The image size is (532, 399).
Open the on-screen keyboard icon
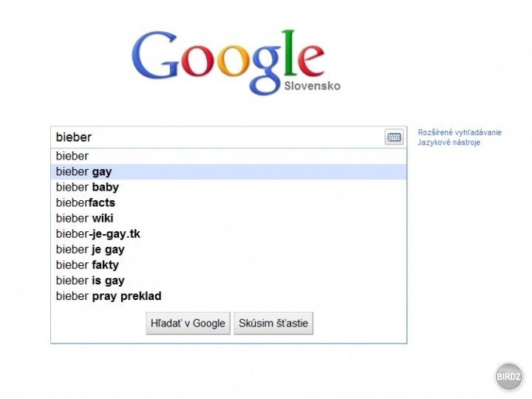click(x=394, y=137)
